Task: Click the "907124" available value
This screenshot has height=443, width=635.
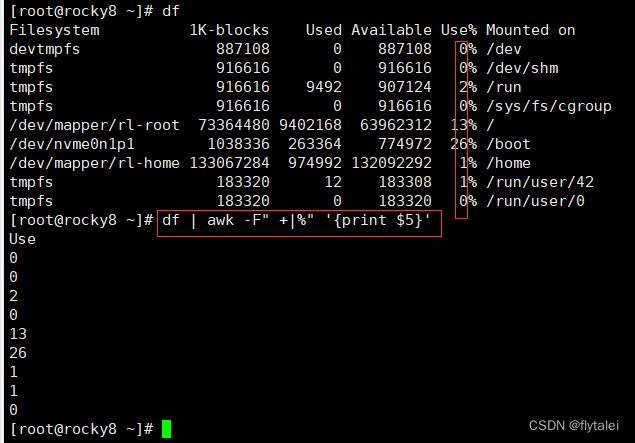Action: (x=405, y=87)
